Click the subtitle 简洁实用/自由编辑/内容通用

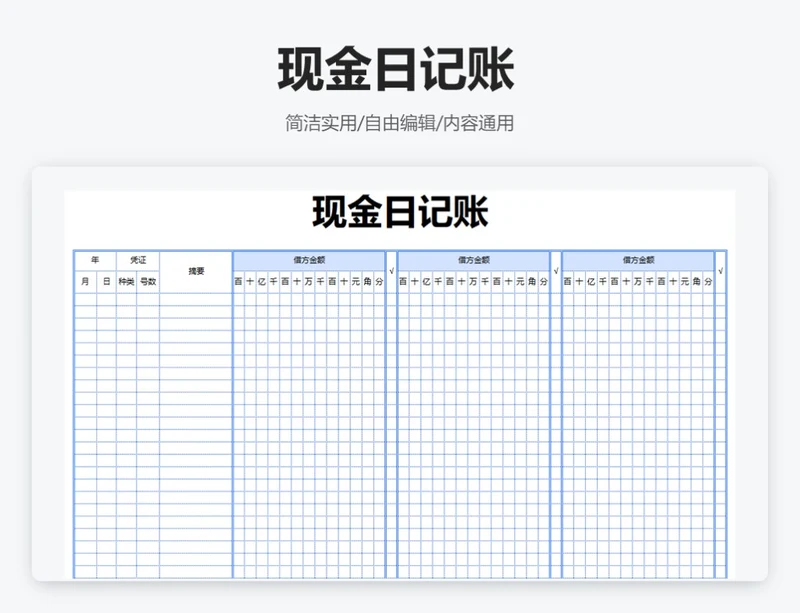(399, 124)
